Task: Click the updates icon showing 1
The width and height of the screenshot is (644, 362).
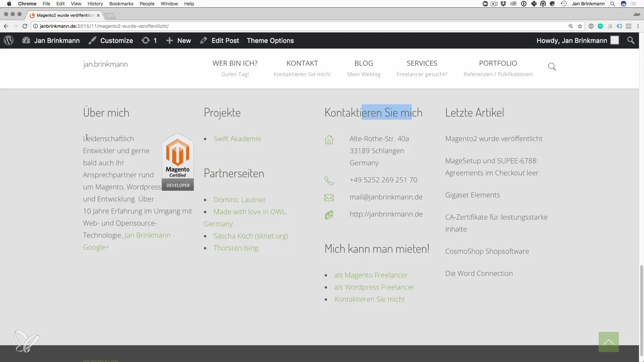Action: point(149,41)
